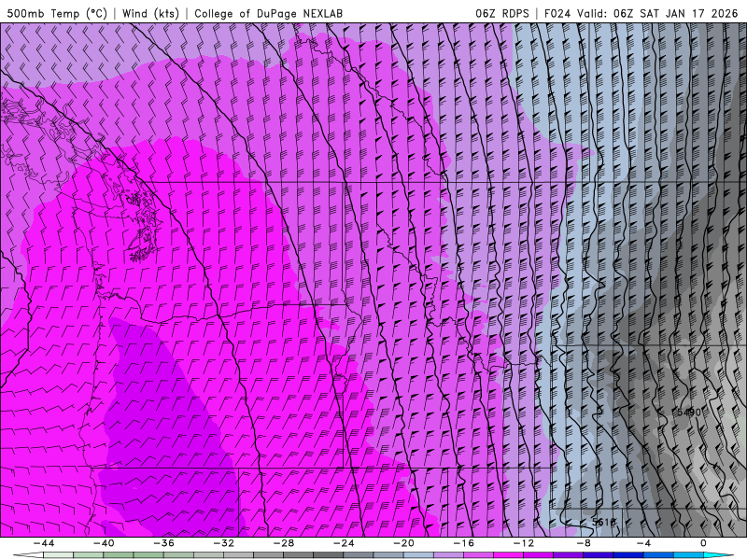Click the 500mb Temp (°C) title text
747x560 pixels.
coord(57,14)
